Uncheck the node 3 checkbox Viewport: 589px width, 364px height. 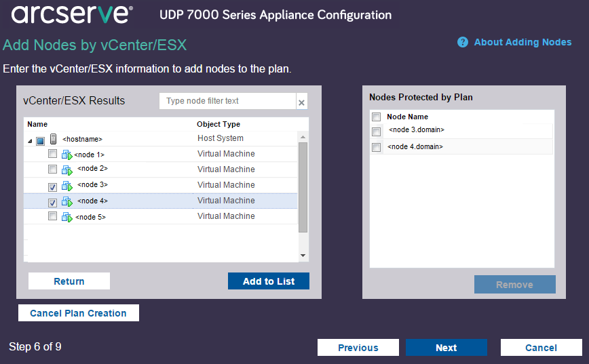52,186
